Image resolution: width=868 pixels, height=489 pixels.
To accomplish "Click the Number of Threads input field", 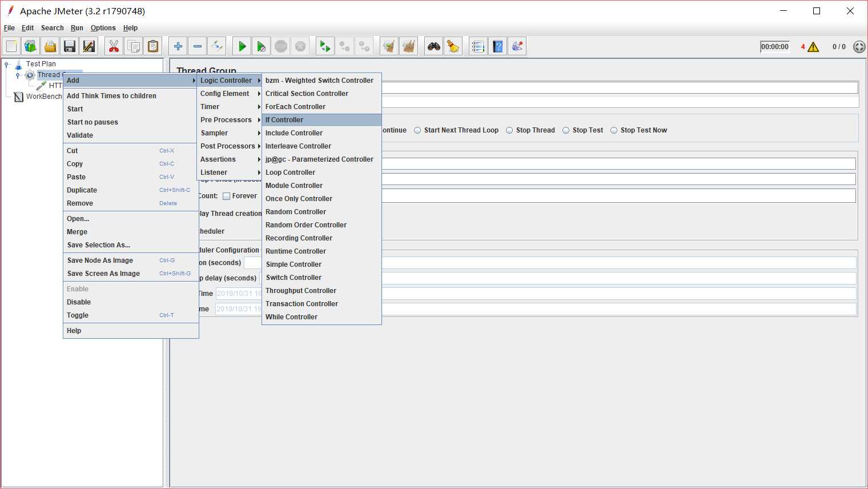I will point(618,164).
